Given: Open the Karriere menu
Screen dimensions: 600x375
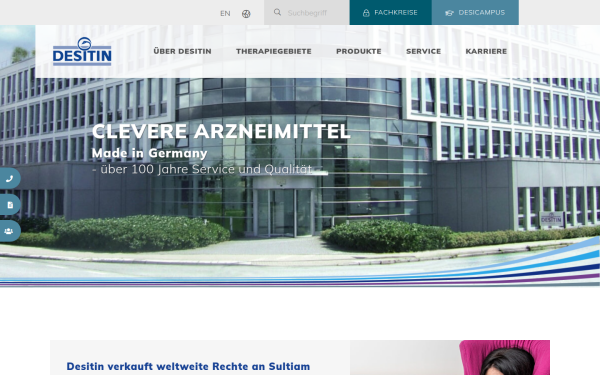Looking at the screenshot, I should point(486,51).
